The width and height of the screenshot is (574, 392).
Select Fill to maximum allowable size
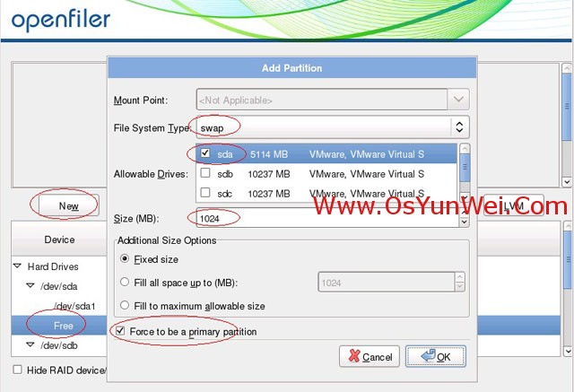(125, 305)
